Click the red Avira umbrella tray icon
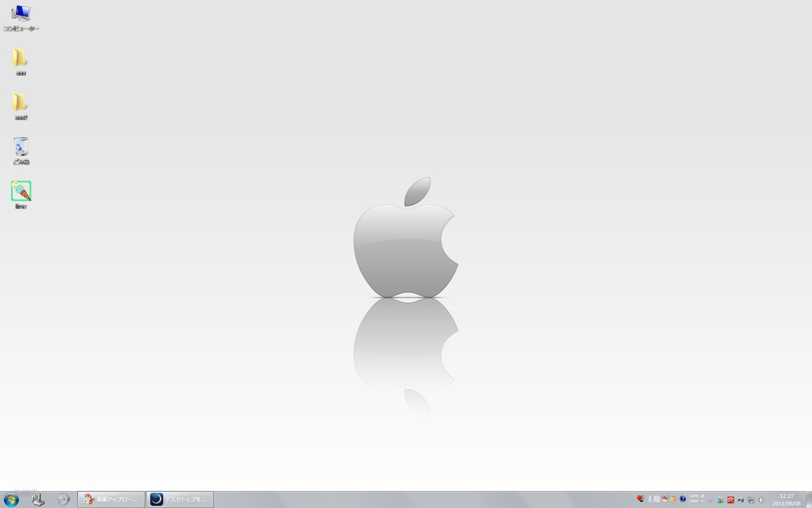 pyautogui.click(x=730, y=500)
